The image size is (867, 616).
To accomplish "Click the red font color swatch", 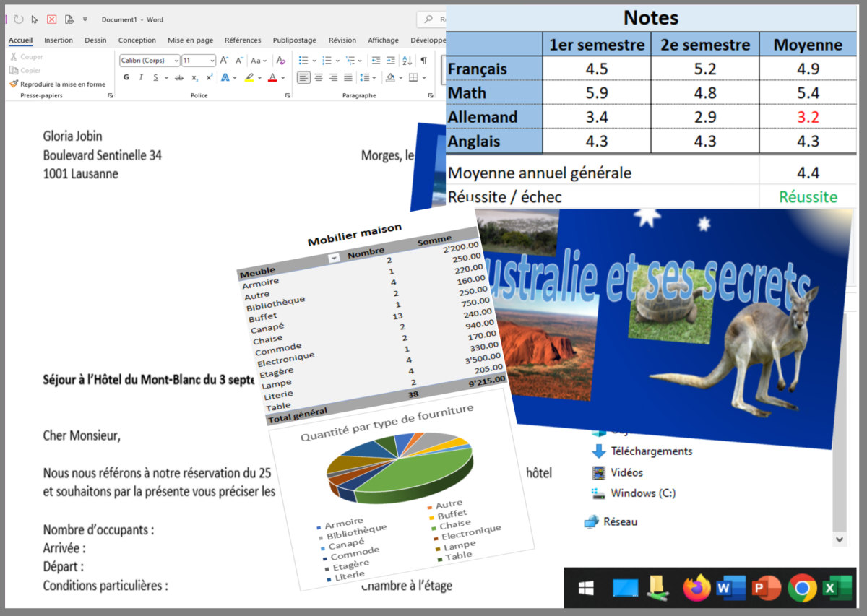I will click(272, 78).
